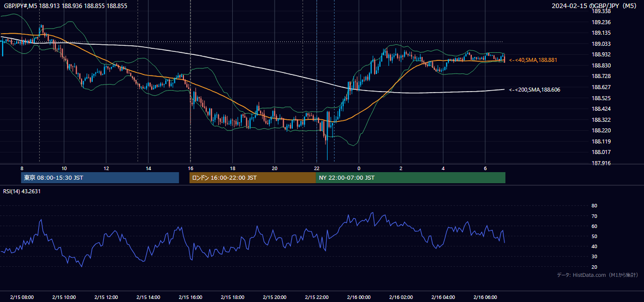Click the 2/15 12:00 date label

106,297
